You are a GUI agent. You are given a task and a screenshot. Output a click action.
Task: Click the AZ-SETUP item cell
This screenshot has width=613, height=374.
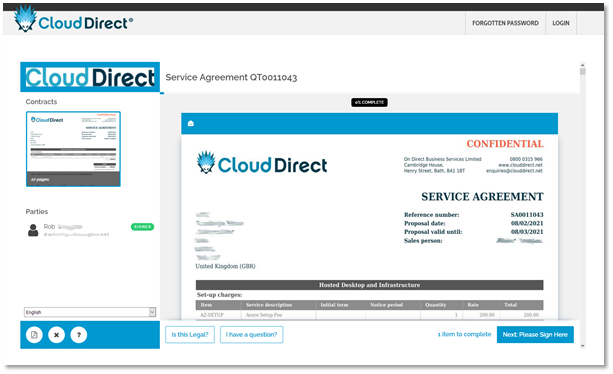(212, 315)
